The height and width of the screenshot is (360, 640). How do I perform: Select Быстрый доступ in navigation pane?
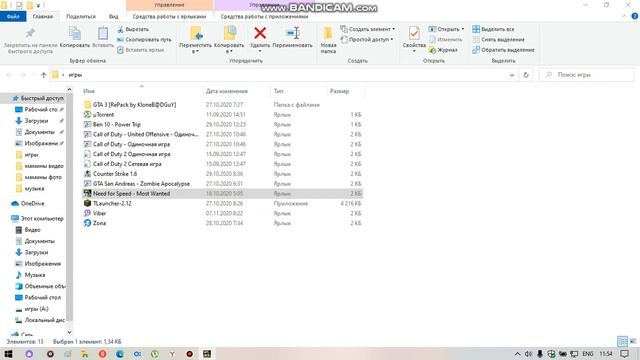coord(38,98)
